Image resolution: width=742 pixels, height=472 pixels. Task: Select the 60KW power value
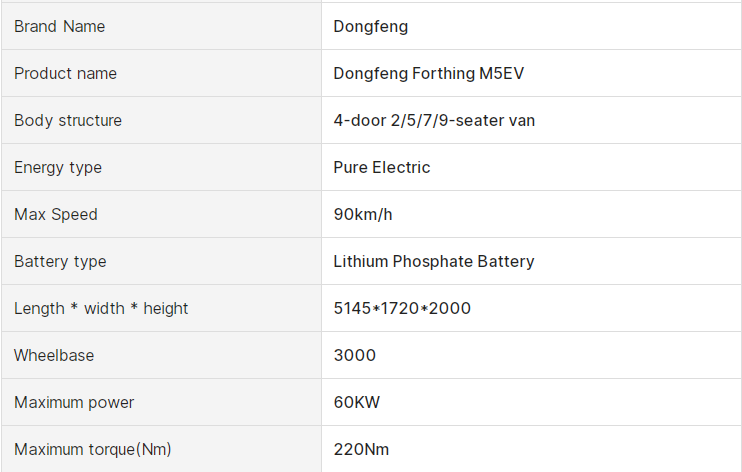pyautogui.click(x=357, y=402)
